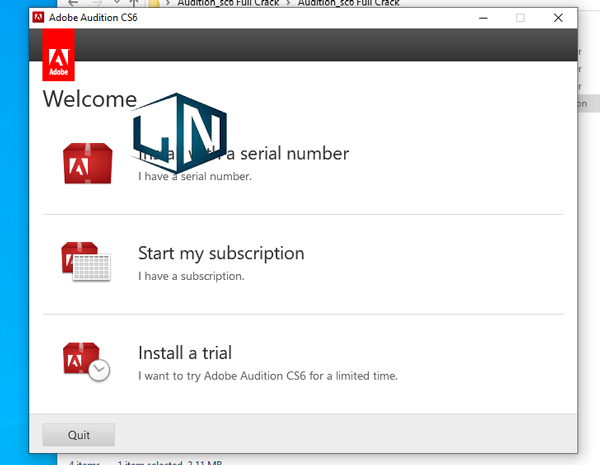Choose Install a trial
This screenshot has width=600, height=465.
click(185, 353)
